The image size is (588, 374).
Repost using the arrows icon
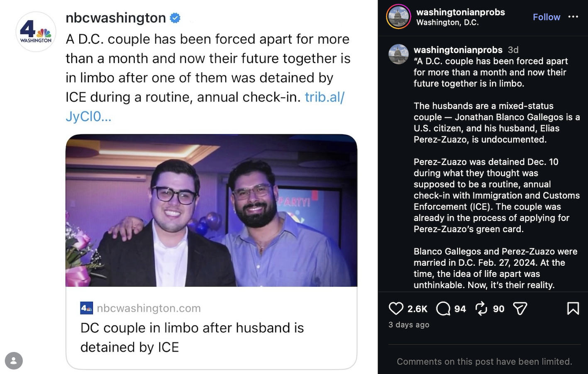click(x=481, y=308)
